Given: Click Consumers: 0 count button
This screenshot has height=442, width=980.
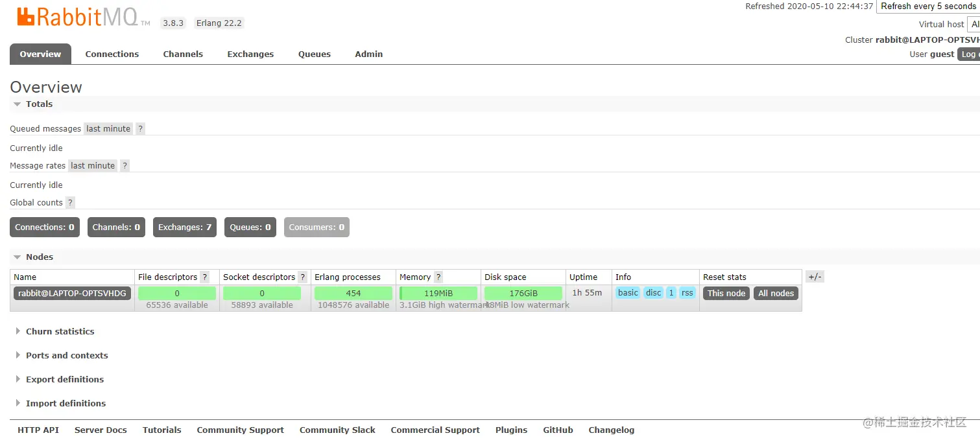Looking at the screenshot, I should (x=317, y=227).
